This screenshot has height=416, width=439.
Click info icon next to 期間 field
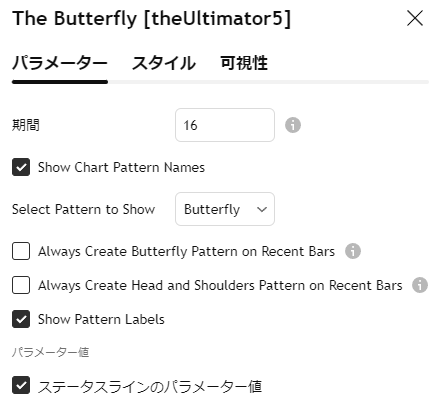[x=293, y=125]
